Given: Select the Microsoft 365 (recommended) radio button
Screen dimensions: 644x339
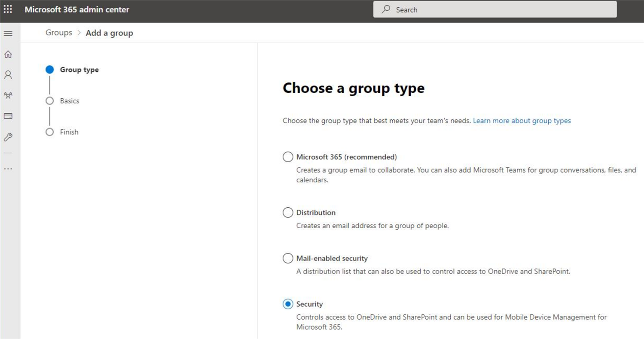Looking at the screenshot, I should click(x=288, y=157).
